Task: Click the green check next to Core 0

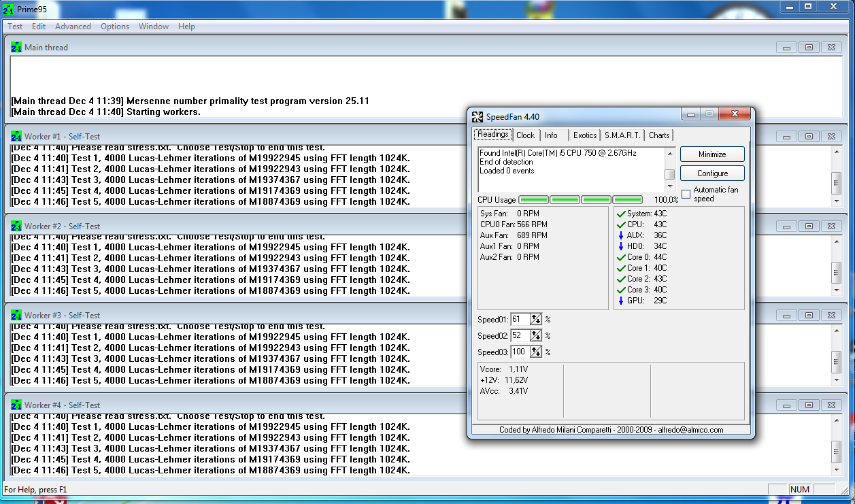Action: [x=621, y=257]
